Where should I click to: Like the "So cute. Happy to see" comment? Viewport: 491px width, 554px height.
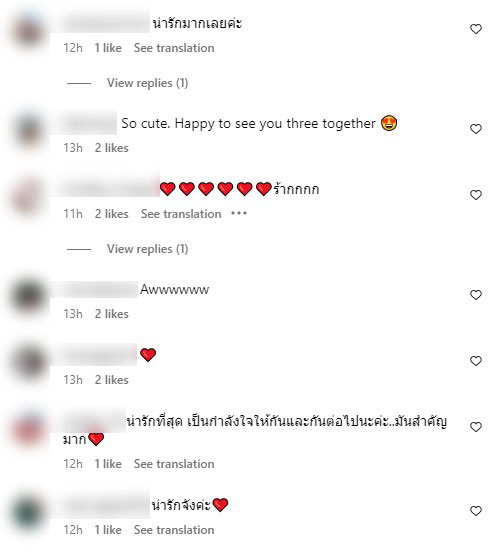(475, 129)
